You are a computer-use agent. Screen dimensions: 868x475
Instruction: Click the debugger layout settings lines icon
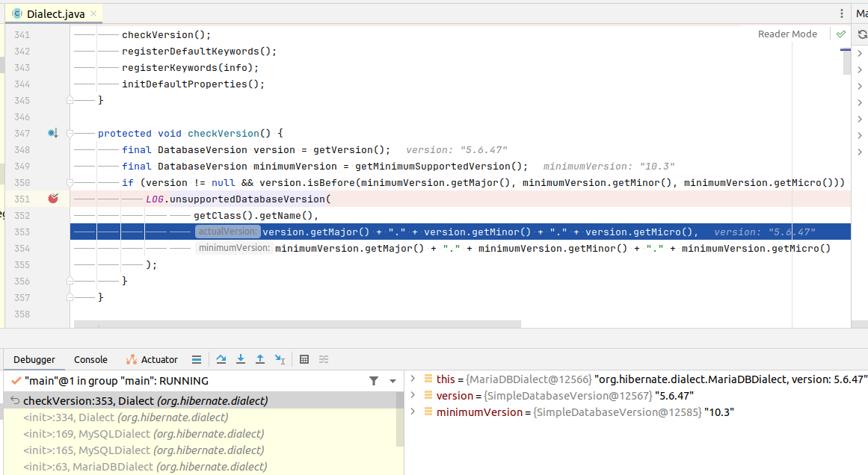click(196, 359)
